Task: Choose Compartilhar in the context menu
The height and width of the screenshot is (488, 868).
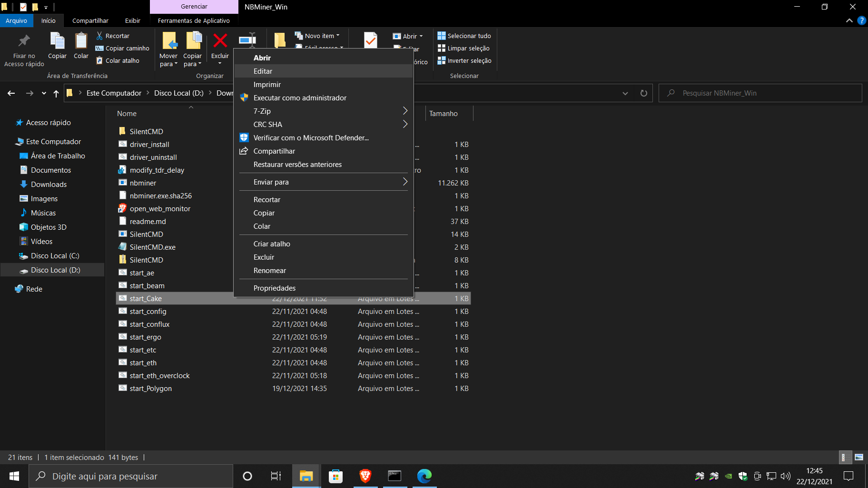Action: point(324,151)
